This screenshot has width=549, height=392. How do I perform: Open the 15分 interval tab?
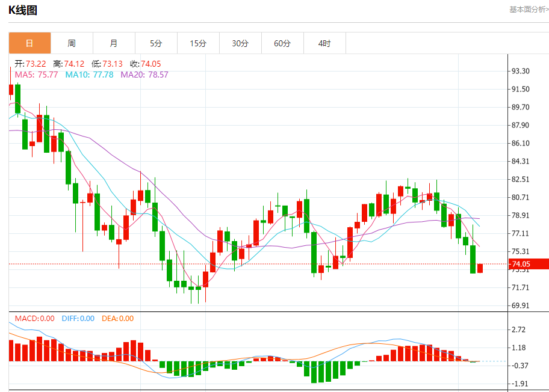198,43
